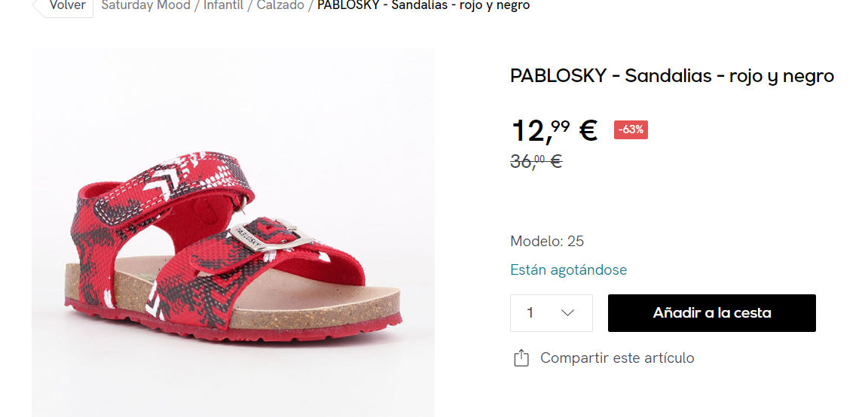Image resolution: width=868 pixels, height=417 pixels.
Task: Click the back arrow tip of Volver
Action: [36, 7]
